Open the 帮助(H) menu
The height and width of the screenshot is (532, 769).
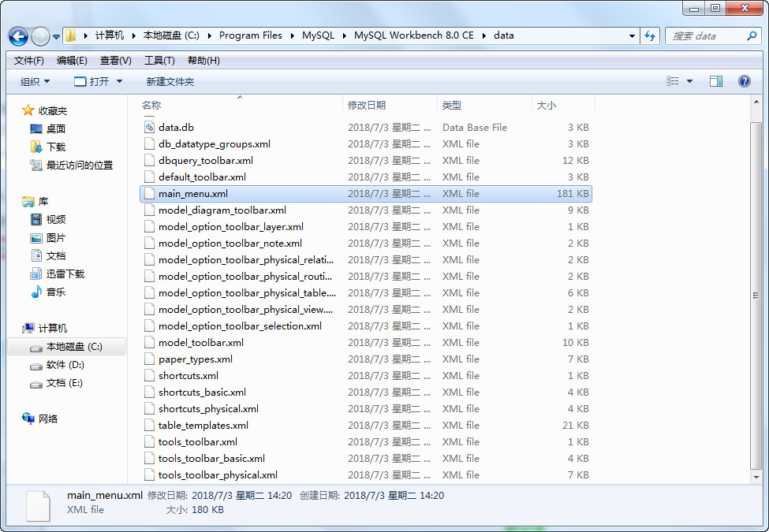pyautogui.click(x=203, y=60)
